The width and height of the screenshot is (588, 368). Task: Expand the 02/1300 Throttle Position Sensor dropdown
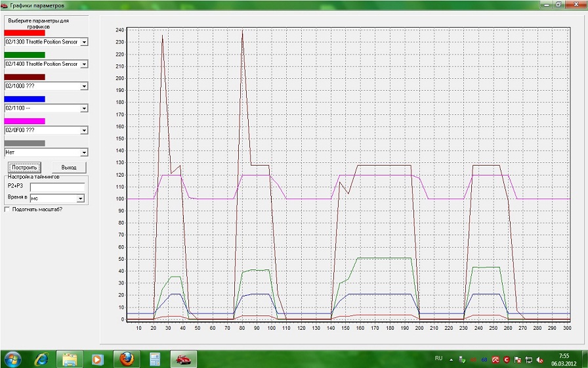tap(84, 42)
